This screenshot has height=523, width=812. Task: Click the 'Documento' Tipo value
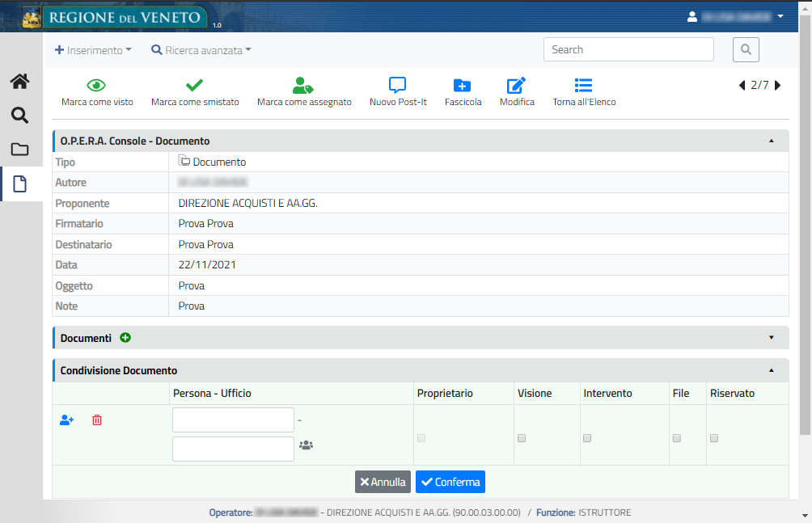pos(219,162)
